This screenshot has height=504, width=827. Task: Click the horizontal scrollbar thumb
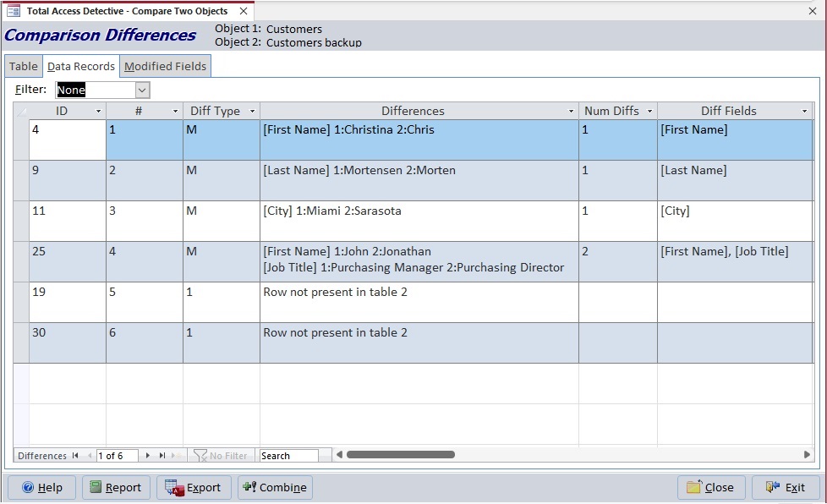pyautogui.click(x=402, y=455)
